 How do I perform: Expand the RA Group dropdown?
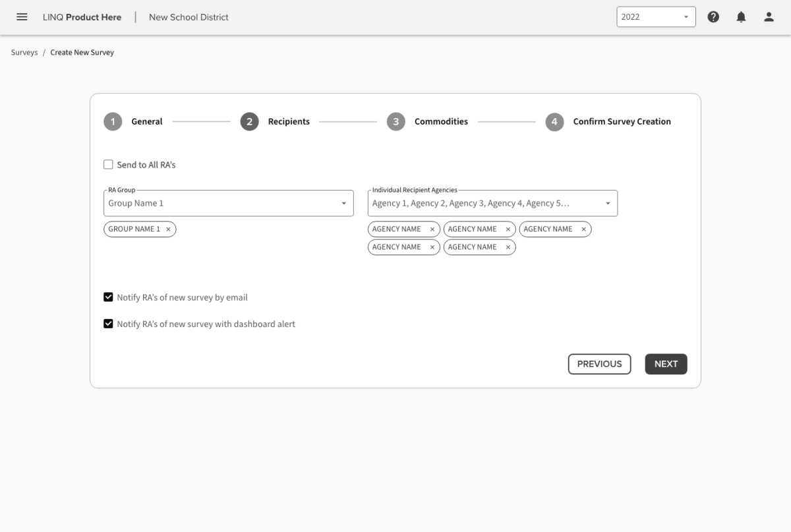tap(228, 204)
